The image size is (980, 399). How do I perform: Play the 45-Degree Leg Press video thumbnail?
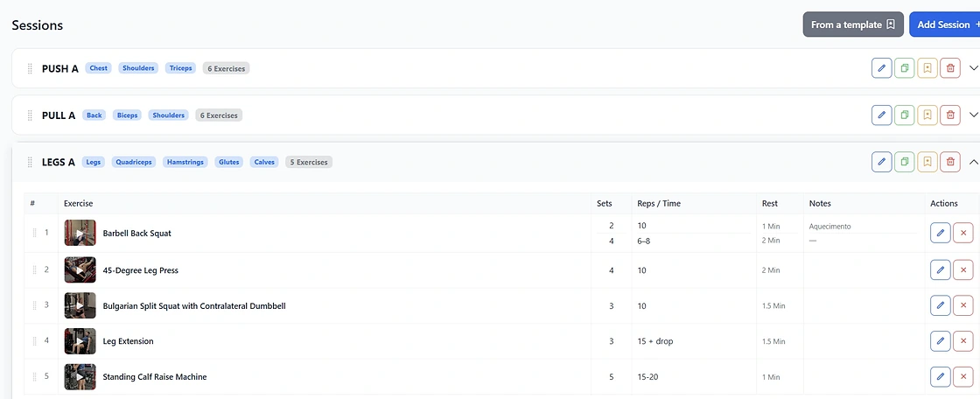80,270
